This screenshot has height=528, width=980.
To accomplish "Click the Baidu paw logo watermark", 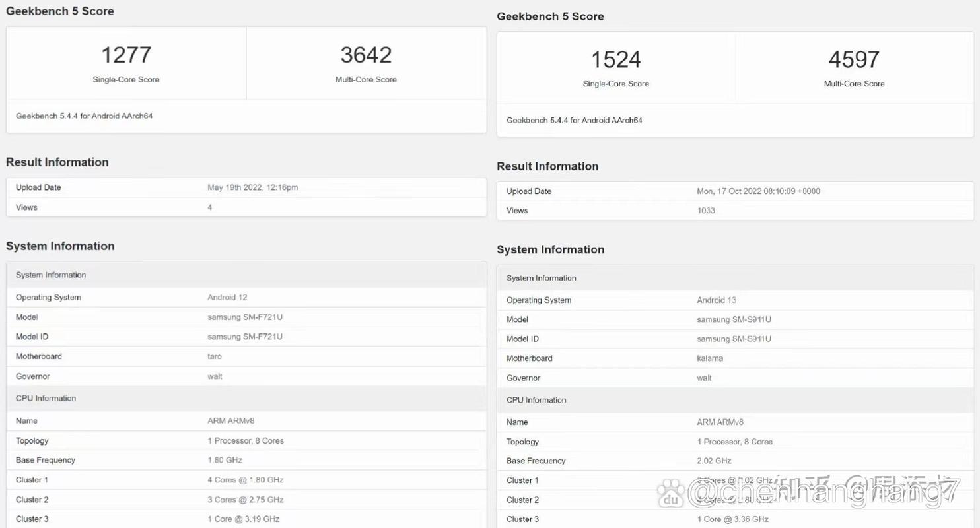I will coord(671,493).
